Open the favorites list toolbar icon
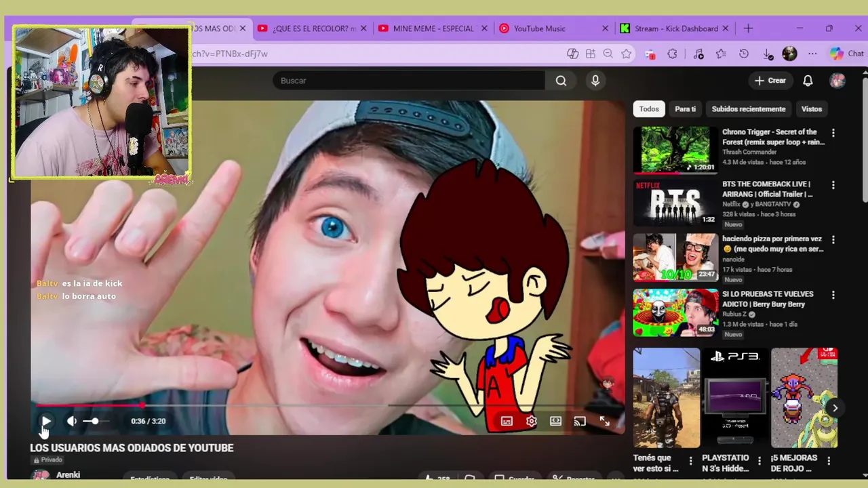 coord(721,54)
